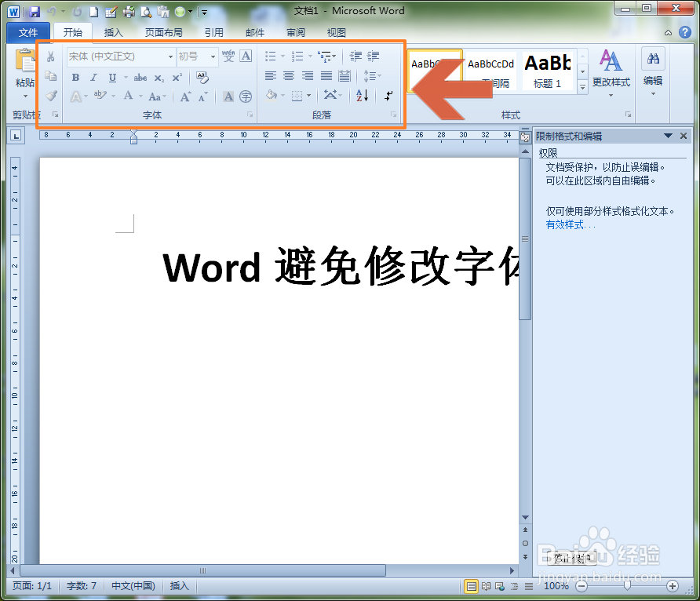Click the Clear Formatting eraser icon
This screenshot has width=700, height=601.
tap(202, 78)
